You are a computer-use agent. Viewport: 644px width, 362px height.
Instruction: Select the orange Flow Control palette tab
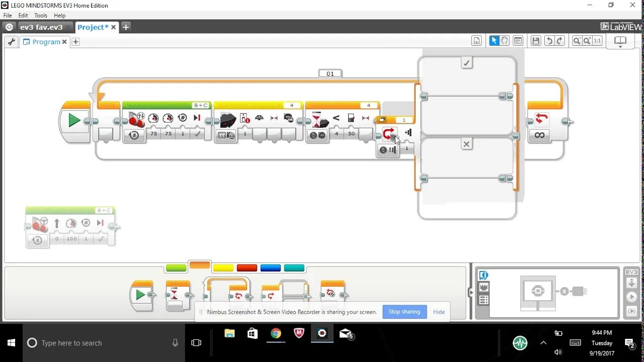click(x=200, y=265)
